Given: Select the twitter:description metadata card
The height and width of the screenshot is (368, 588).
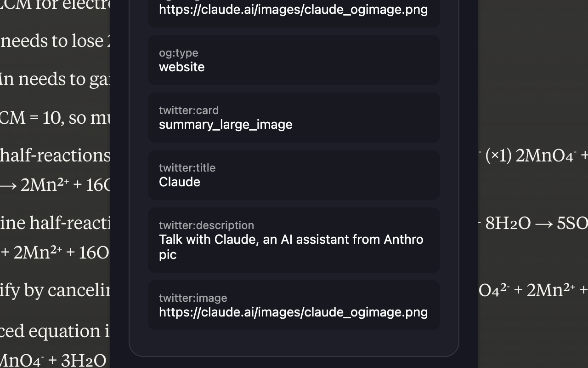Looking at the screenshot, I should (293, 240).
